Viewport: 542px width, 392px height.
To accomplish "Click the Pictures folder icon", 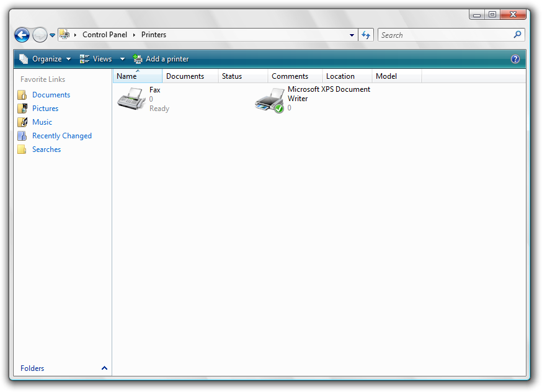I will [x=22, y=108].
